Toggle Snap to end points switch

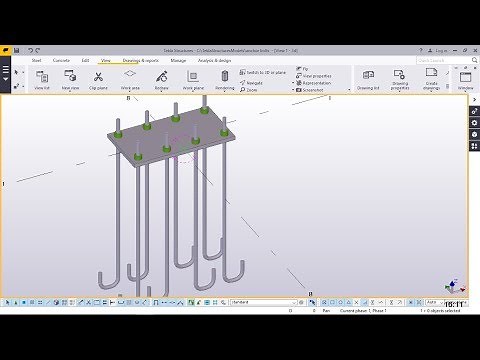coord(332,302)
